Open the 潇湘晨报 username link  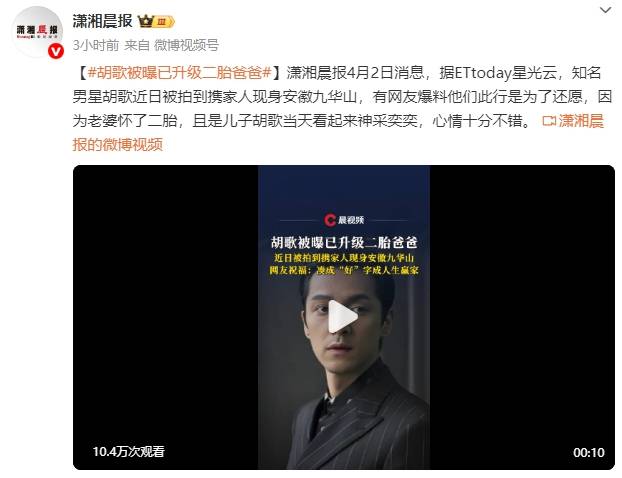pyautogui.click(x=102, y=21)
